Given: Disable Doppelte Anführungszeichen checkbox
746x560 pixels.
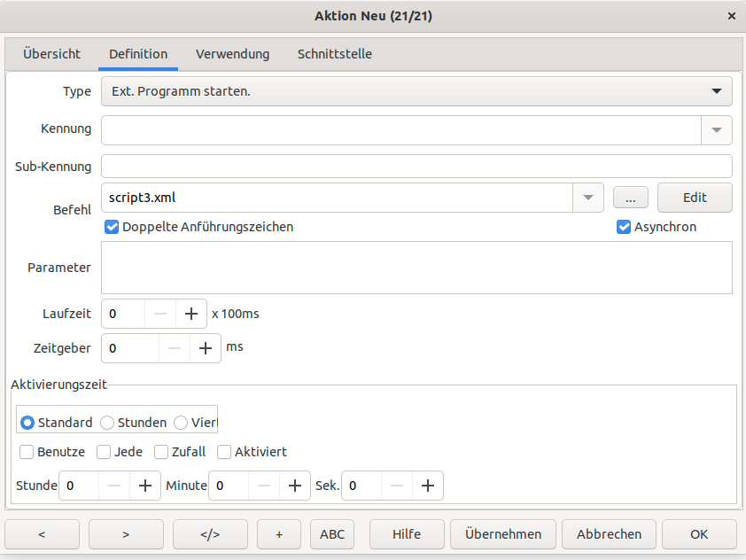Looking at the screenshot, I should click(x=112, y=227).
